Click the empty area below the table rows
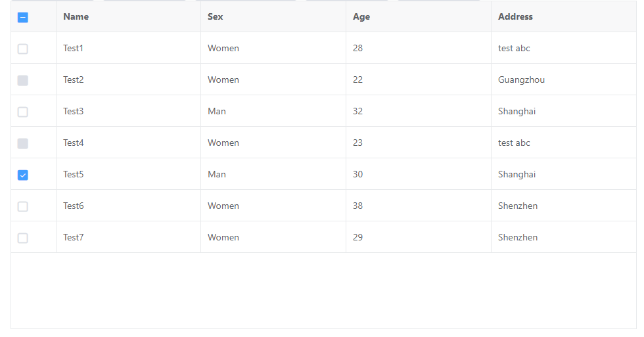This screenshot has height=337, width=644. pyautogui.click(x=322, y=290)
